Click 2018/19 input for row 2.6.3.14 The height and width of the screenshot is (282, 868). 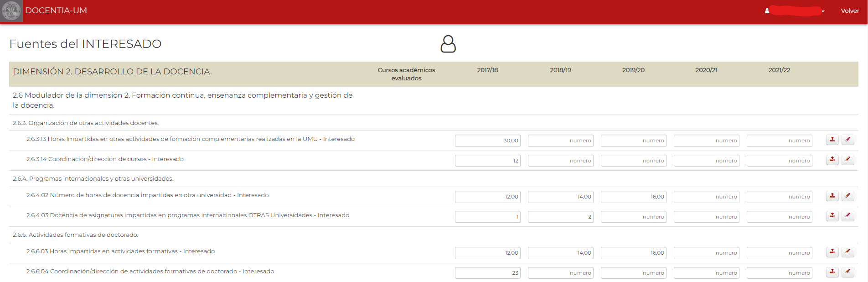pyautogui.click(x=560, y=161)
